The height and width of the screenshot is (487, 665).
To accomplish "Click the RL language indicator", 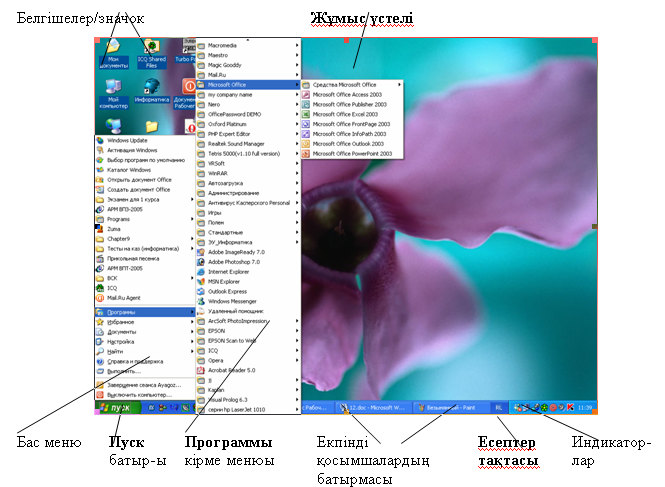I will (499, 408).
